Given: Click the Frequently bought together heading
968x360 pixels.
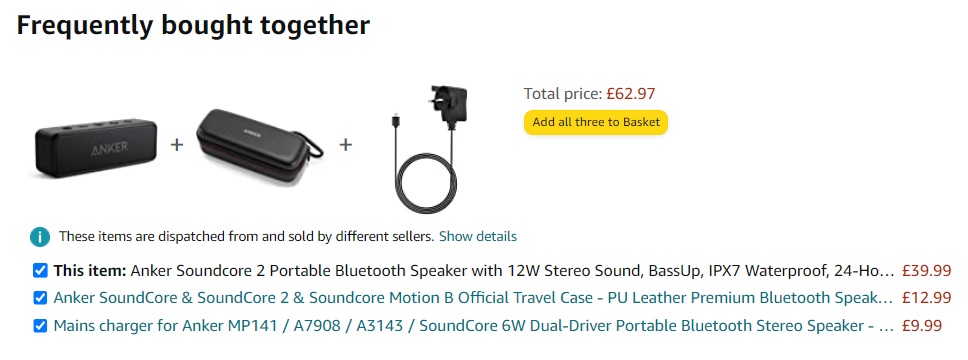Looking at the screenshot, I should coord(193,25).
